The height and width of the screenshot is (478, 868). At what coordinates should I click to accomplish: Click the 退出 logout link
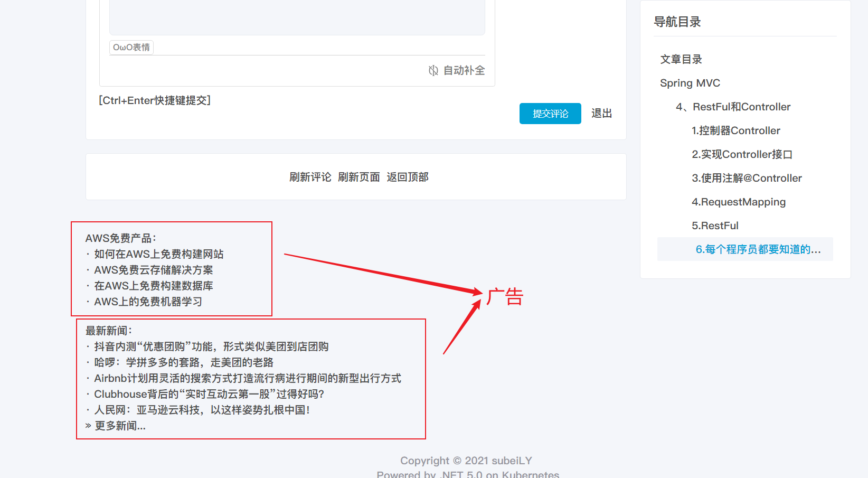602,113
